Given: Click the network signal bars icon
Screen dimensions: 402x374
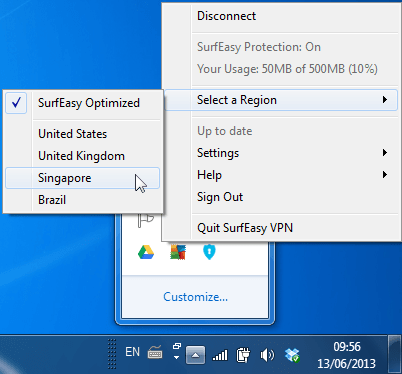Looking at the screenshot, I should [220, 355].
